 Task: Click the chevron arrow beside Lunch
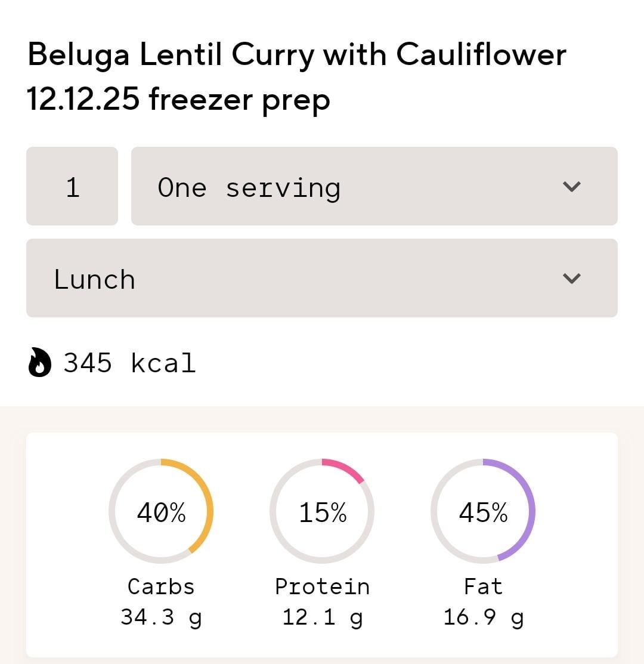[571, 279]
